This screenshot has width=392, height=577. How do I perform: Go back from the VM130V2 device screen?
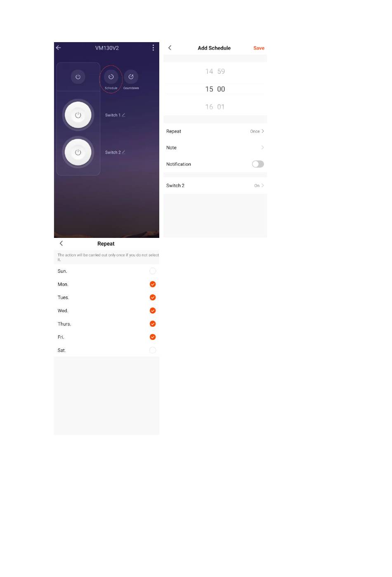59,48
